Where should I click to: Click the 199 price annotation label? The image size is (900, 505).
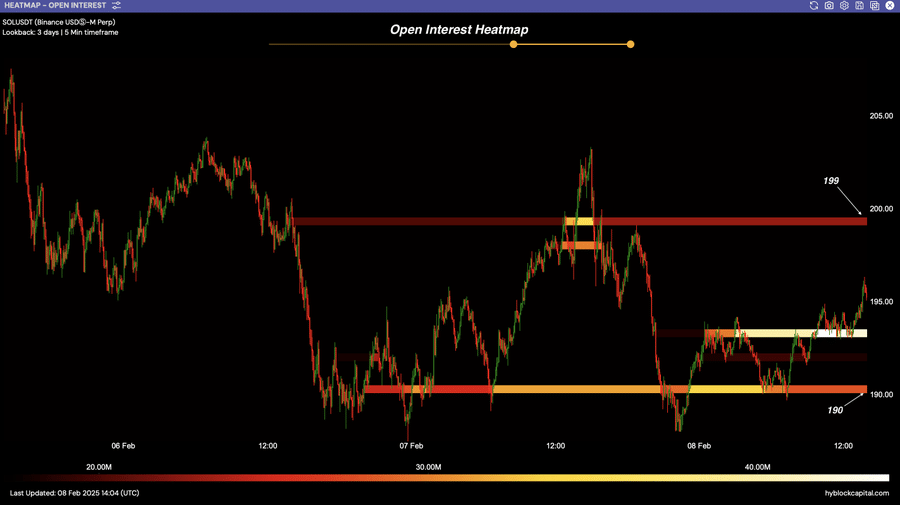tap(830, 181)
